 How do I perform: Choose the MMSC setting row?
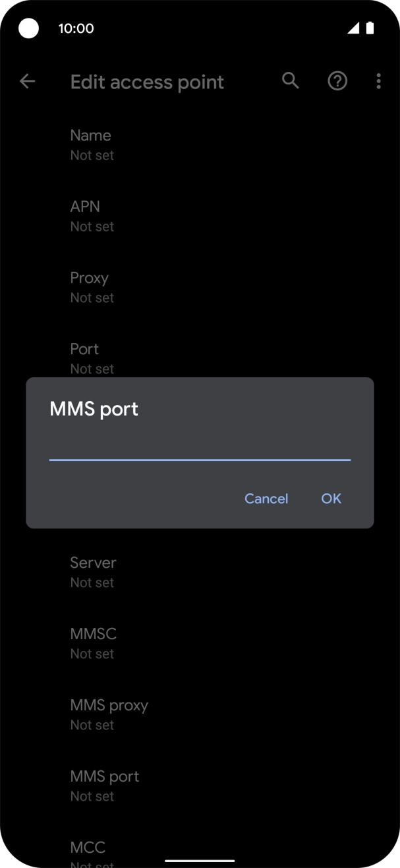tap(93, 643)
